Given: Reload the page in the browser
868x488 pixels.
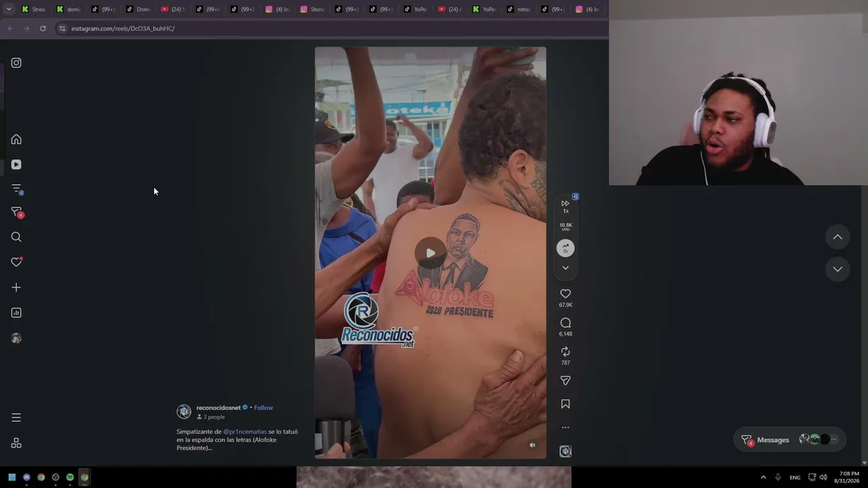Looking at the screenshot, I should [x=43, y=28].
